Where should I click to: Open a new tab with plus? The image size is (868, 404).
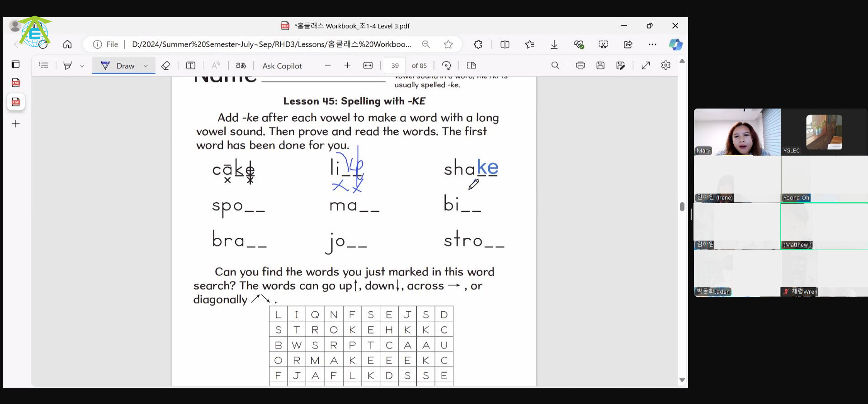coord(16,124)
